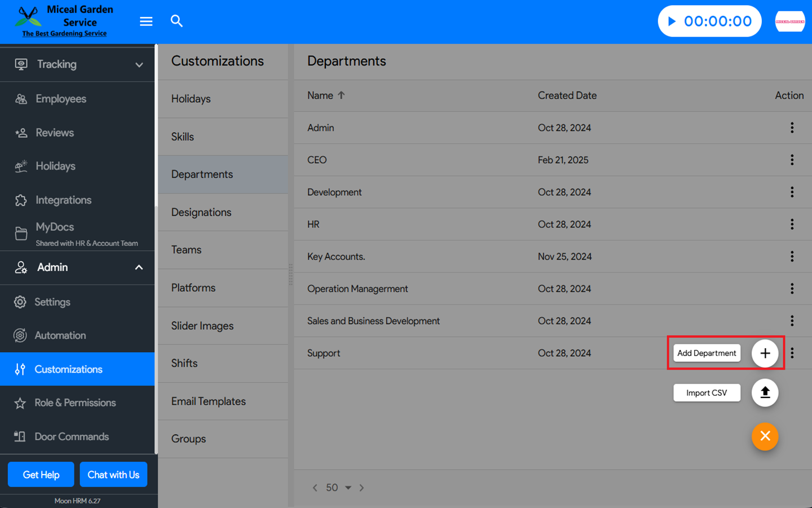Open action menu for Admin department
This screenshot has height=508, width=812.
tap(792, 128)
